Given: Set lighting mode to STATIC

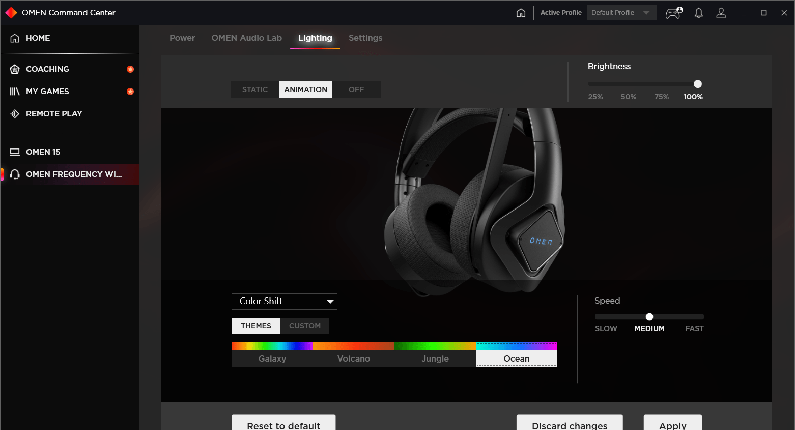Looking at the screenshot, I should (x=255, y=89).
